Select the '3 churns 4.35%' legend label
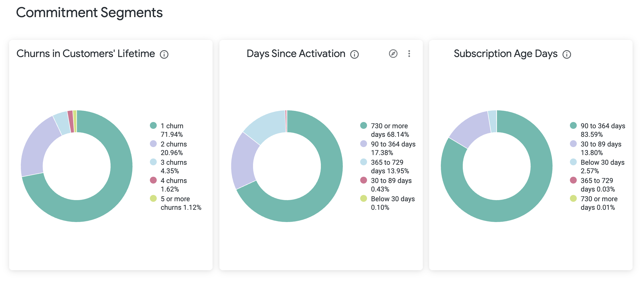Image resolution: width=644 pixels, height=293 pixels. click(x=174, y=166)
